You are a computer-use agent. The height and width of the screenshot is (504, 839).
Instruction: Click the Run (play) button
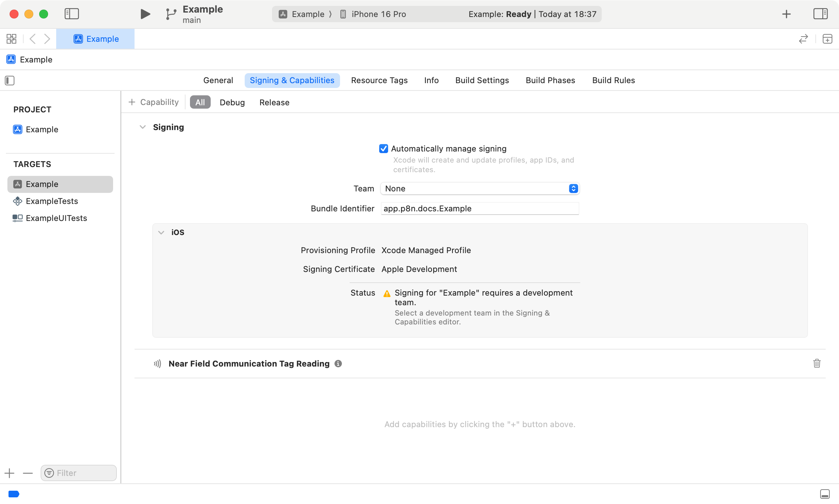pos(145,14)
